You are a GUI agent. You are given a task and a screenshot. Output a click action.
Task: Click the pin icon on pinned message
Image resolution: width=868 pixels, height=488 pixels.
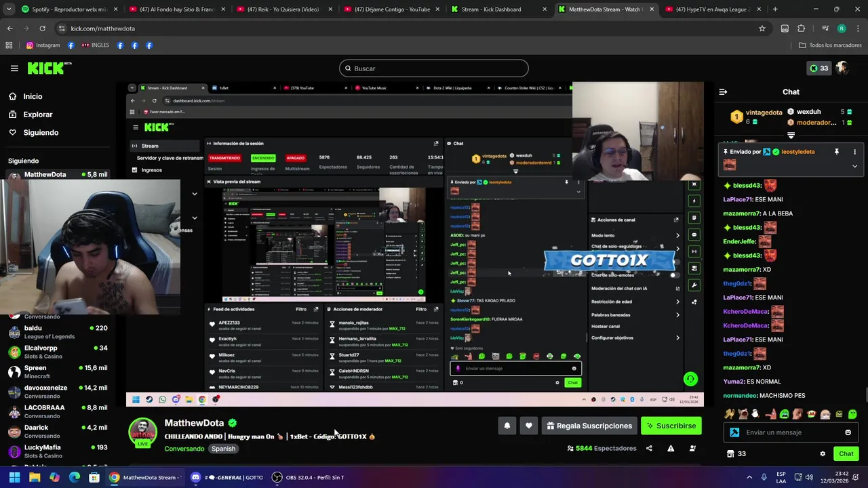[836, 152]
